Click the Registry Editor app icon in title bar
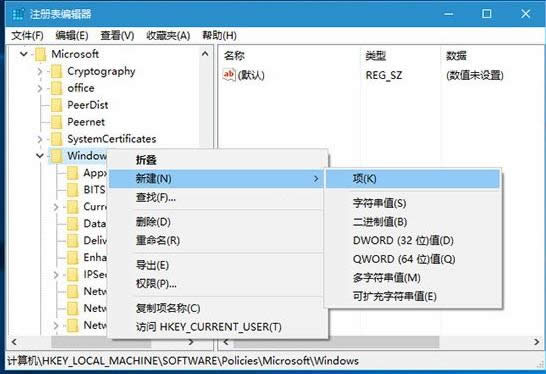 tap(18, 14)
